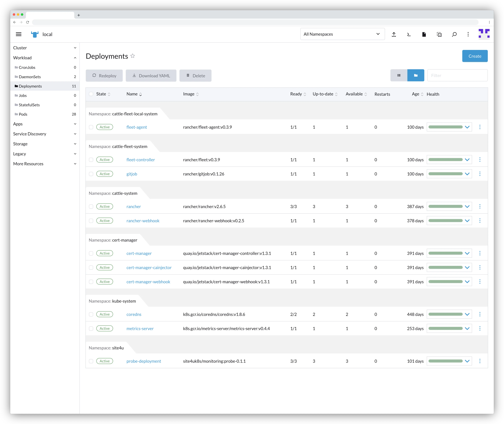Screen dimensions: 504x424
Task: Open row actions for fleet-agent
Action: 480,127
